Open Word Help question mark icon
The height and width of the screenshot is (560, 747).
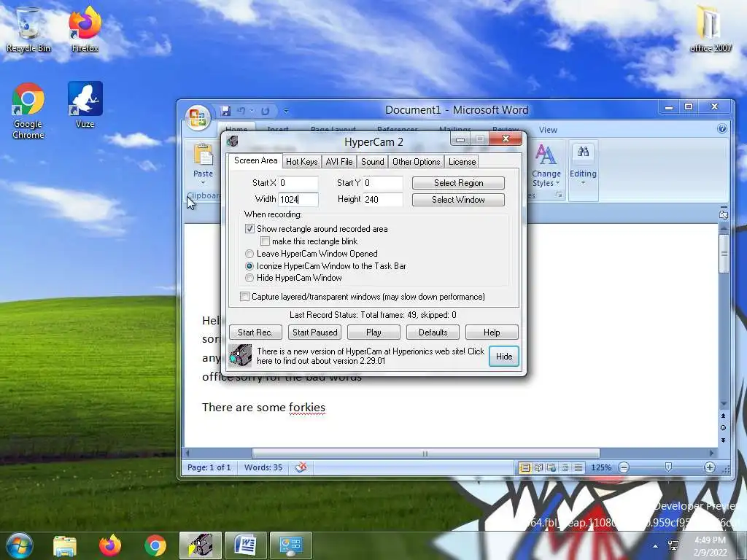point(721,128)
